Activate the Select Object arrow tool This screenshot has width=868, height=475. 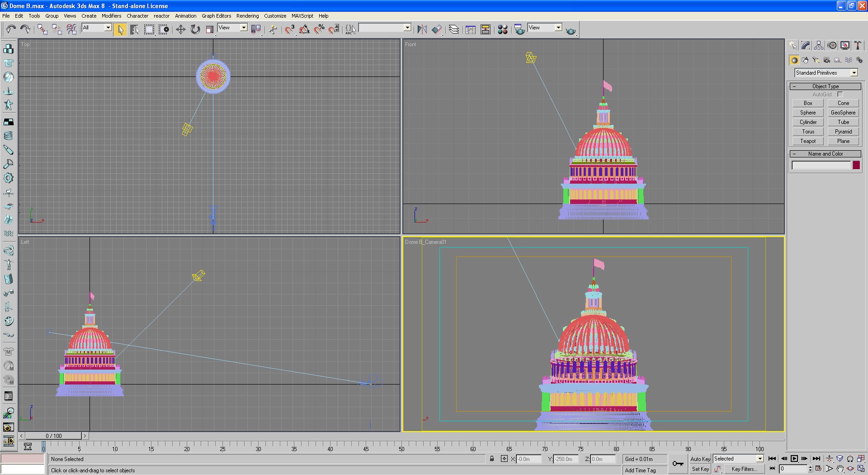pos(120,29)
